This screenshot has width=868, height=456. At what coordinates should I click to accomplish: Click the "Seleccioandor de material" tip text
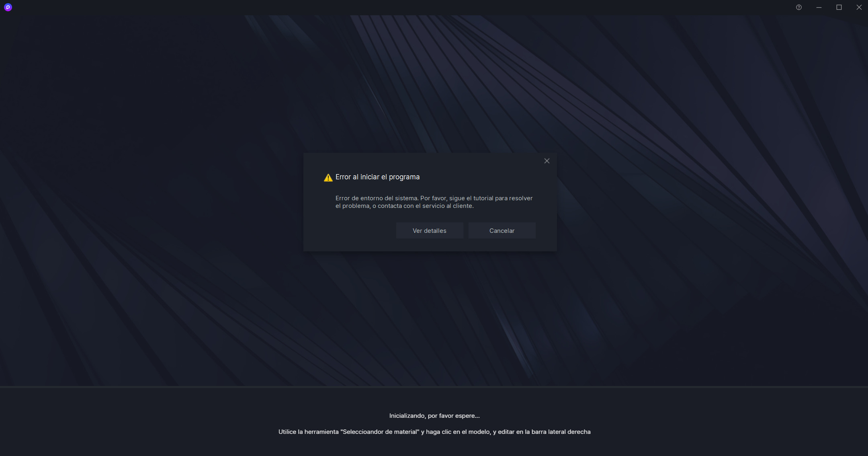tap(380, 432)
